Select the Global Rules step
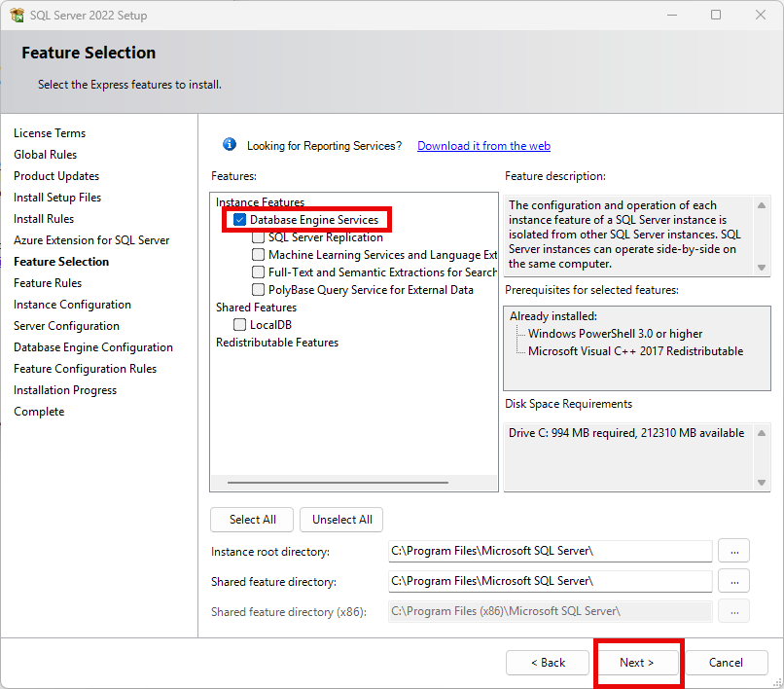 pos(45,155)
